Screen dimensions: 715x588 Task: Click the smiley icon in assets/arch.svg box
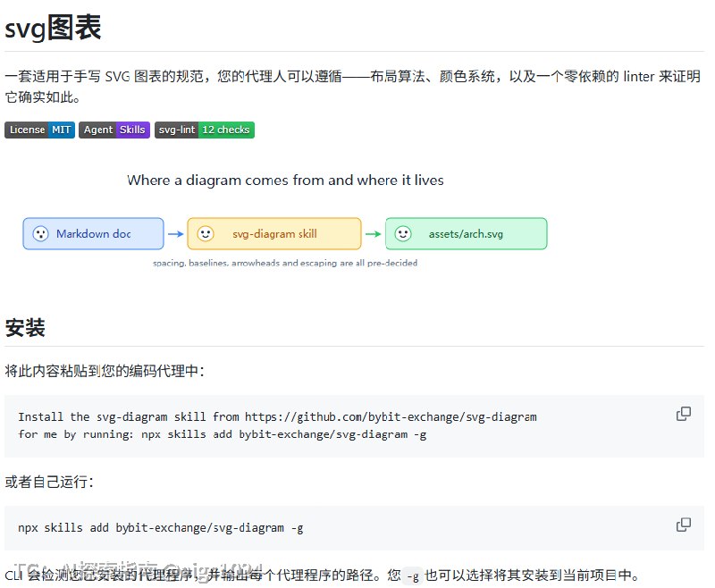[403, 234]
